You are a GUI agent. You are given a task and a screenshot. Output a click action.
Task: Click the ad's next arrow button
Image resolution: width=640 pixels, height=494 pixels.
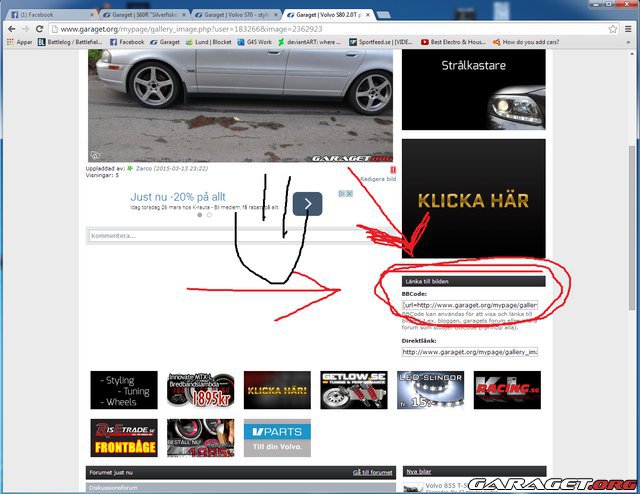308,204
